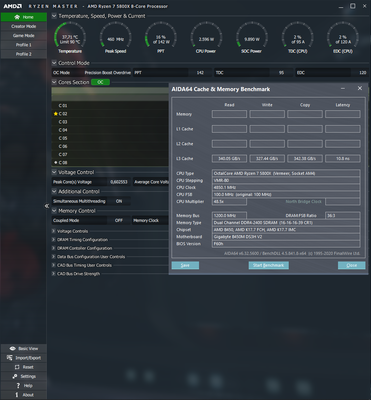Maximize the Ryzen Master window
The width and height of the screenshot is (371, 400).
coord(353,6)
